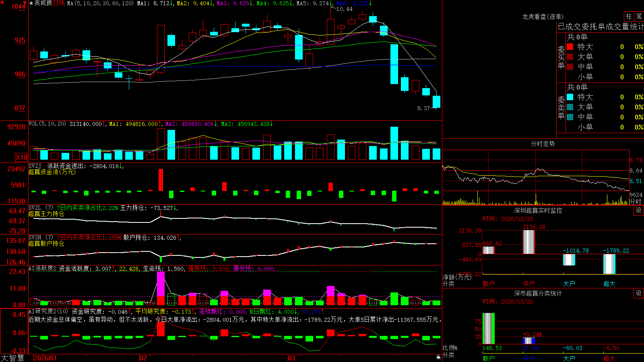644x362 pixels.
Task: Click the 02 month marker on timeline
Action: click(143, 358)
